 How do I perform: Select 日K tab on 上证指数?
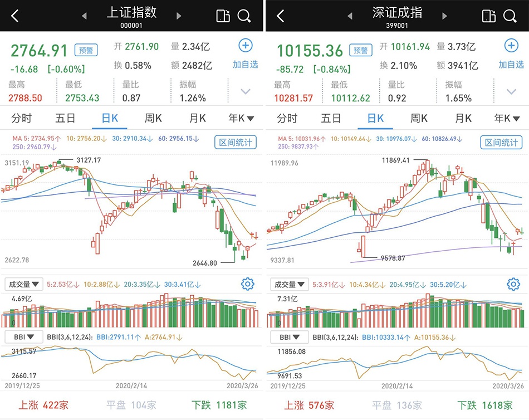(x=110, y=118)
